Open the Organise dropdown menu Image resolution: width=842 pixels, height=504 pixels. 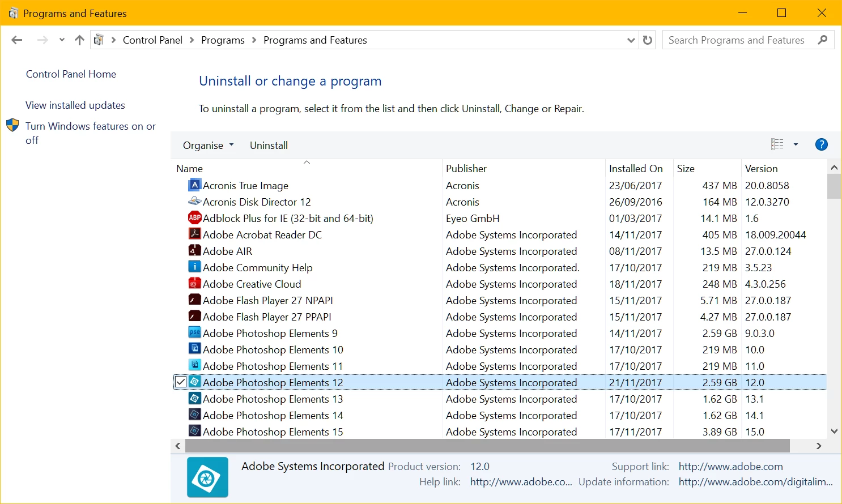tap(208, 146)
